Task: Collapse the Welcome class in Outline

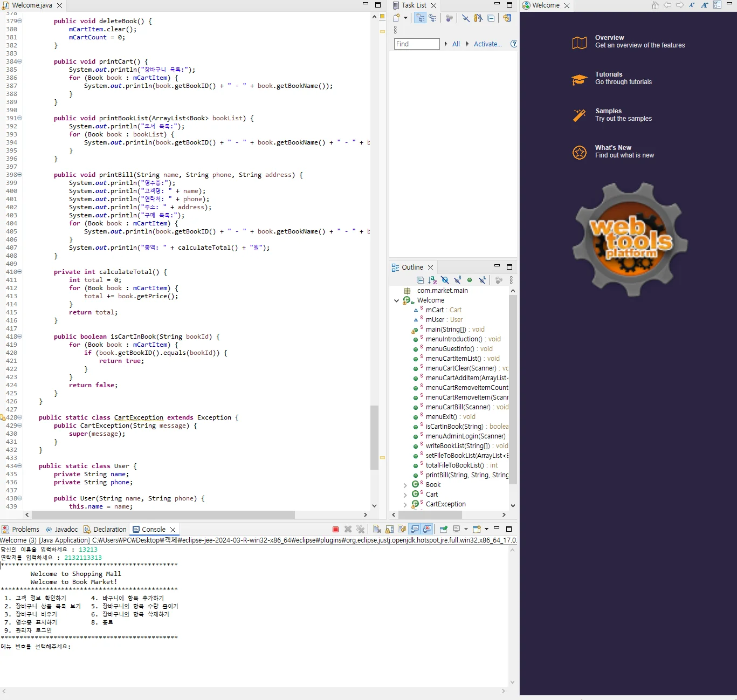Action: pos(397,300)
